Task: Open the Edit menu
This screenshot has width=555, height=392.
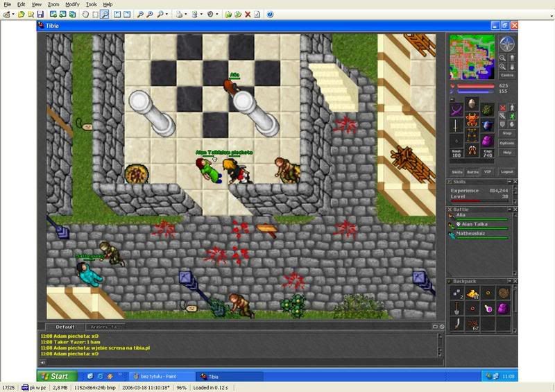Action: click(x=22, y=4)
